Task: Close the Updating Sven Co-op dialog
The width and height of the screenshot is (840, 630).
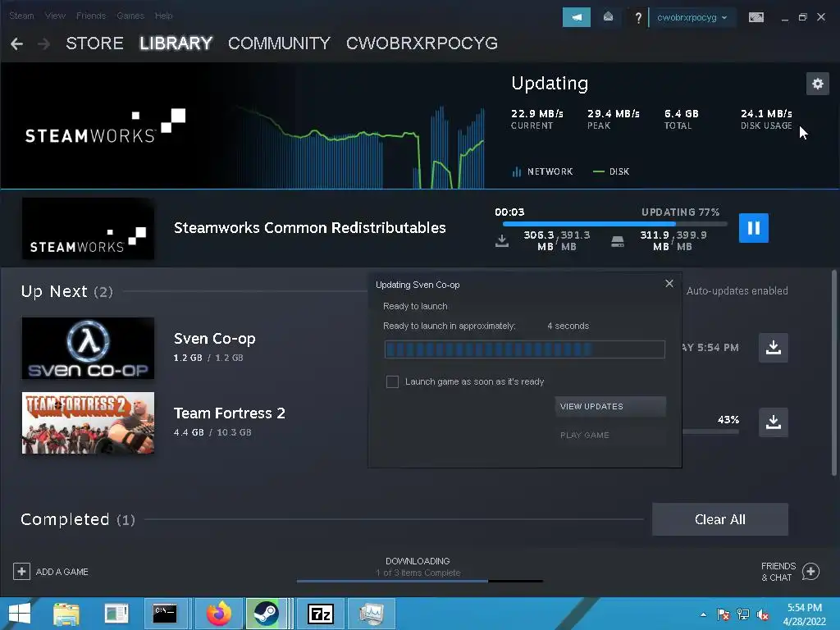Action: [669, 283]
